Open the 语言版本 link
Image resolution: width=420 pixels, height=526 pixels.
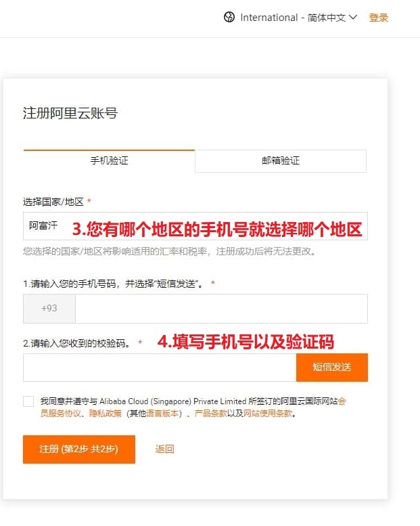(x=162, y=413)
